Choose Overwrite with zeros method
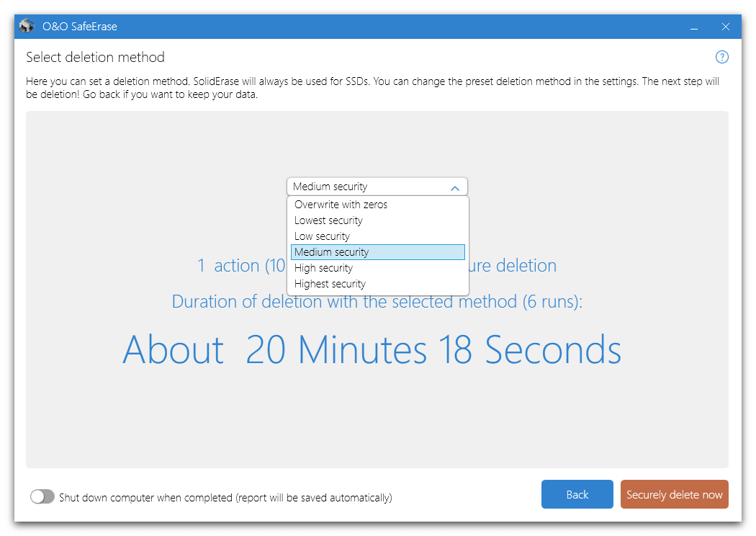 coord(377,205)
